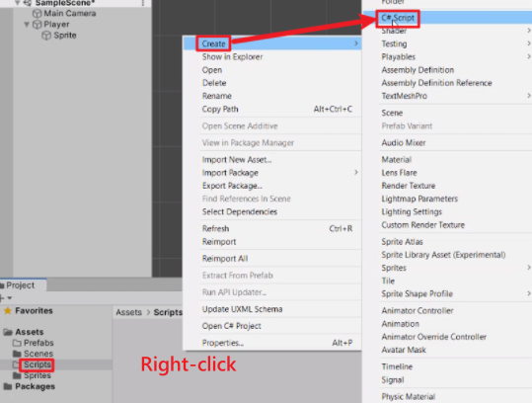Click Assets in the breadcrumb path
The image size is (532, 403).
coord(128,312)
